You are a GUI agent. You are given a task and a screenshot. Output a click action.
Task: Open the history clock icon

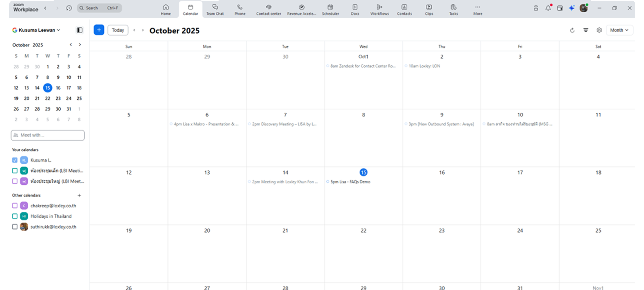pyautogui.click(x=69, y=8)
